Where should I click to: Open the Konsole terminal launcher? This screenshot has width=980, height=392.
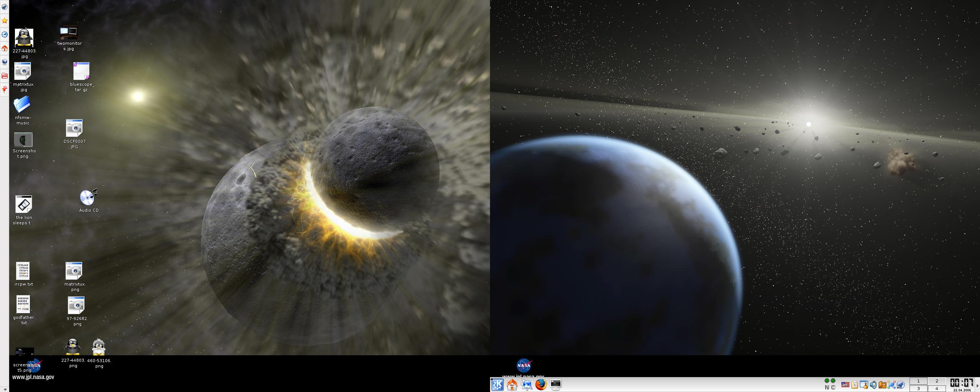pyautogui.click(x=555, y=384)
